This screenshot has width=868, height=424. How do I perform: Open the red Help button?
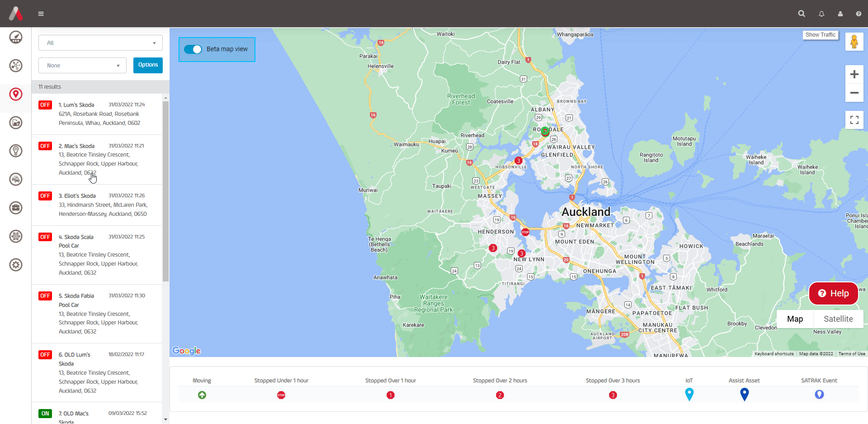[x=834, y=293]
